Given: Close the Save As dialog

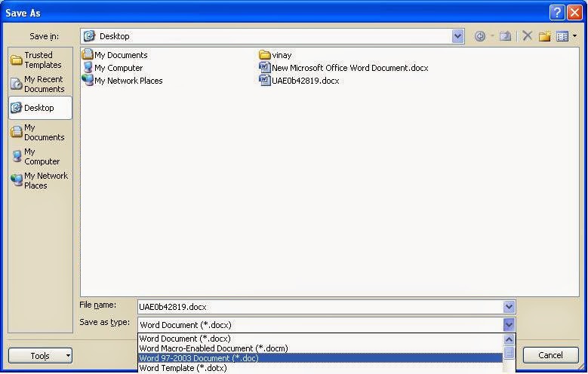Looking at the screenshot, I should (574, 12).
